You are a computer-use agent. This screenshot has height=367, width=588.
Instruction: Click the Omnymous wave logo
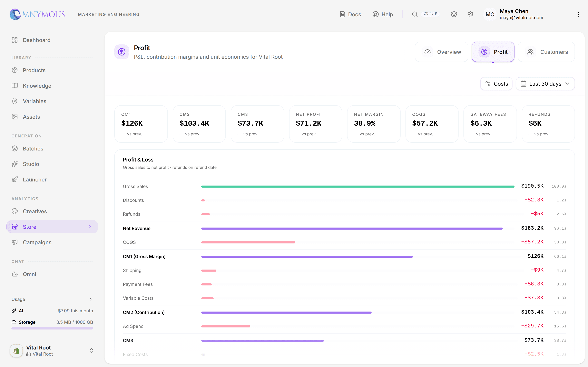[x=15, y=14]
